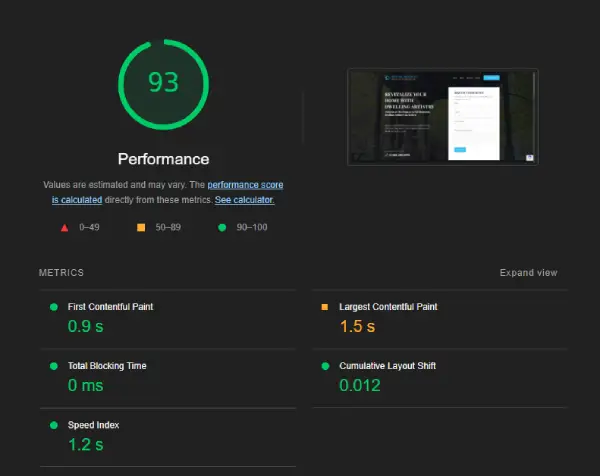The image size is (600, 476).
Task: Click the green circle 90–100 legend icon
Action: (x=221, y=227)
